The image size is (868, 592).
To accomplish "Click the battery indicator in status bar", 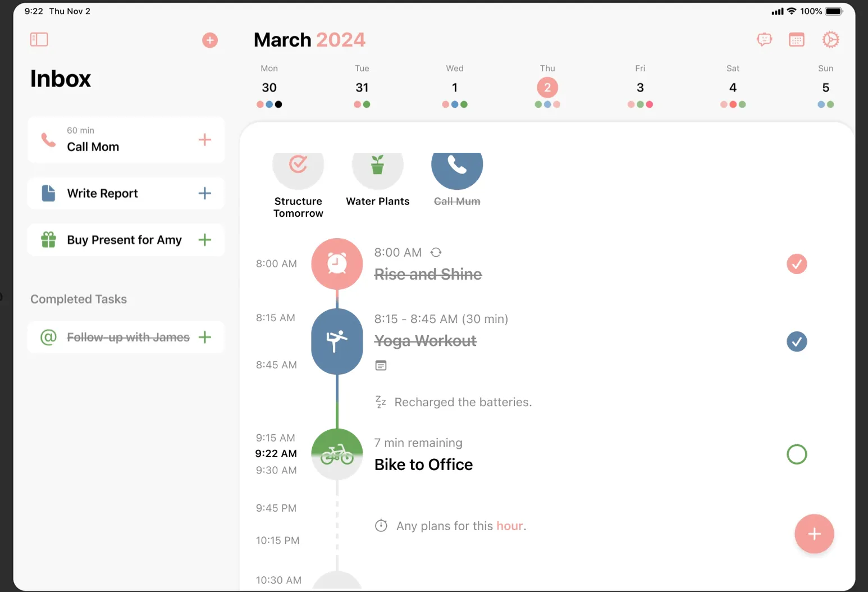I will [x=834, y=11].
